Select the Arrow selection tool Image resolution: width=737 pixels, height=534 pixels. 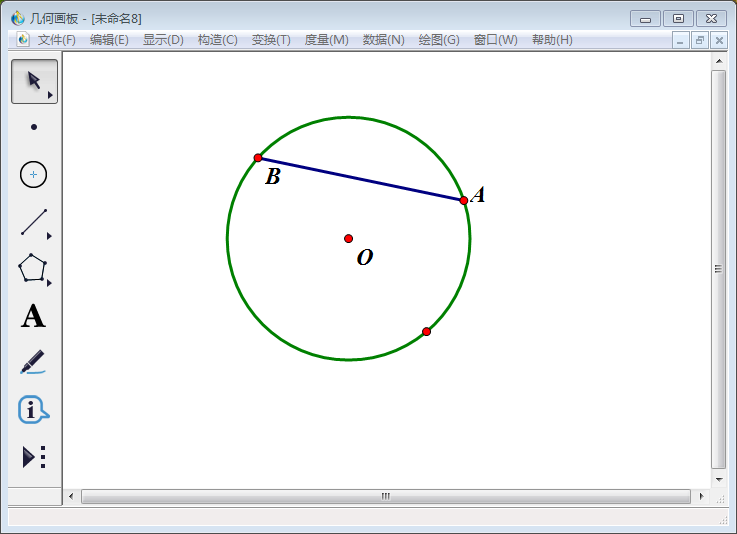pos(33,81)
